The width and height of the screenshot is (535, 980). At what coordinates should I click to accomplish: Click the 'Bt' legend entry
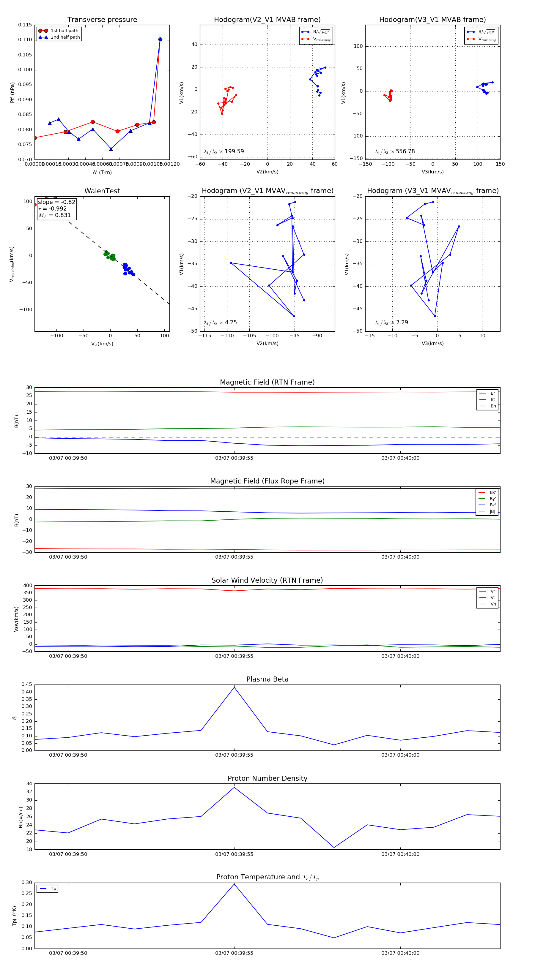coord(487,399)
